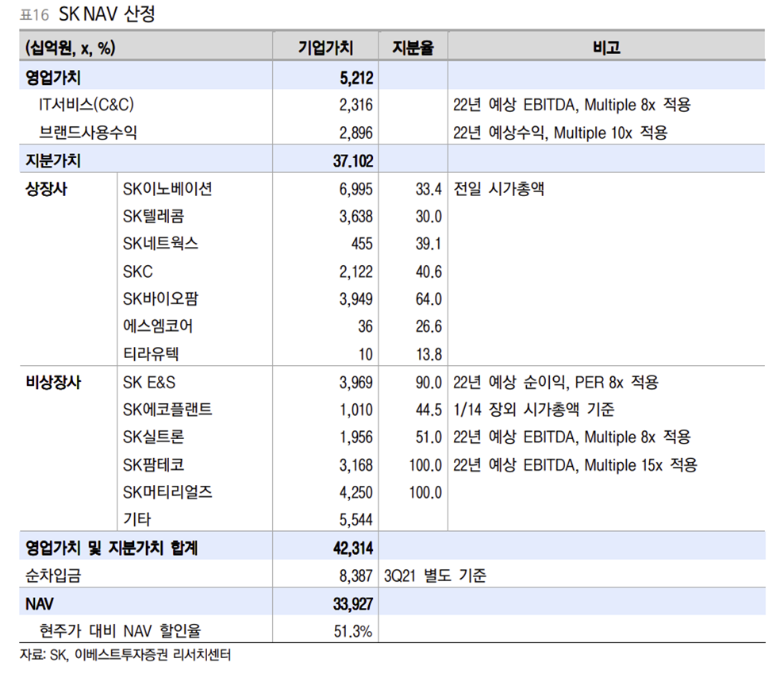Click the source line '자료: SK, 이베스트투자증권 리서치센터'
The height and width of the screenshot is (674, 784).
click(x=125, y=655)
